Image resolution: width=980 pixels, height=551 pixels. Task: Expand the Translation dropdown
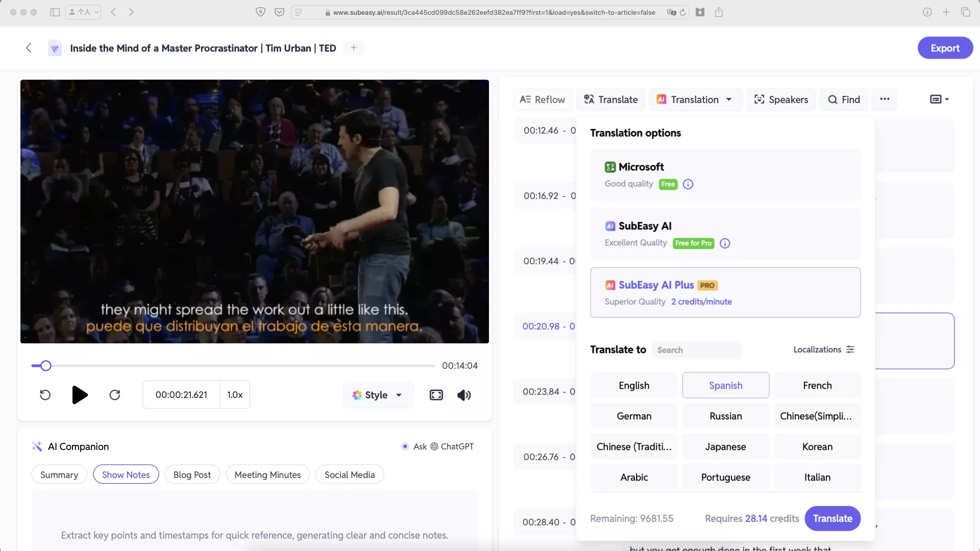click(695, 99)
